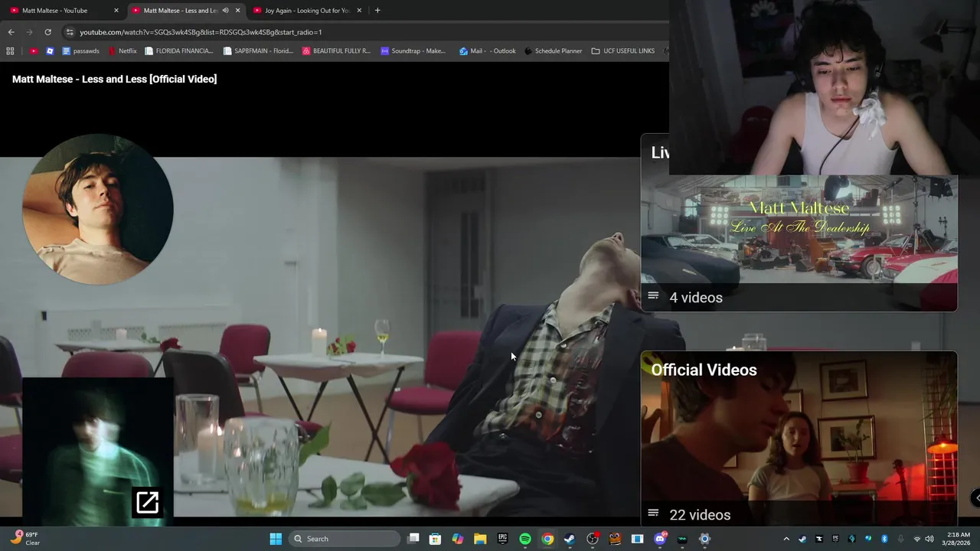The width and height of the screenshot is (980, 551).
Task: Open the volume speaker tray icon
Action: tap(929, 539)
